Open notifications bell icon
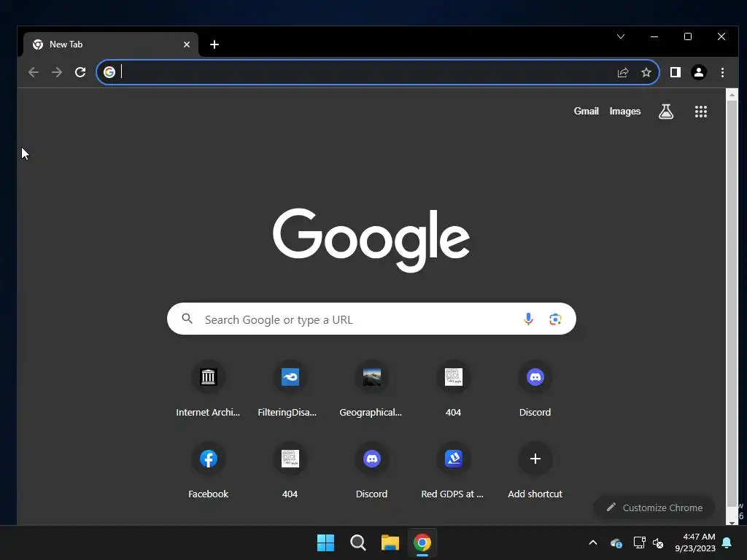 pos(727,542)
